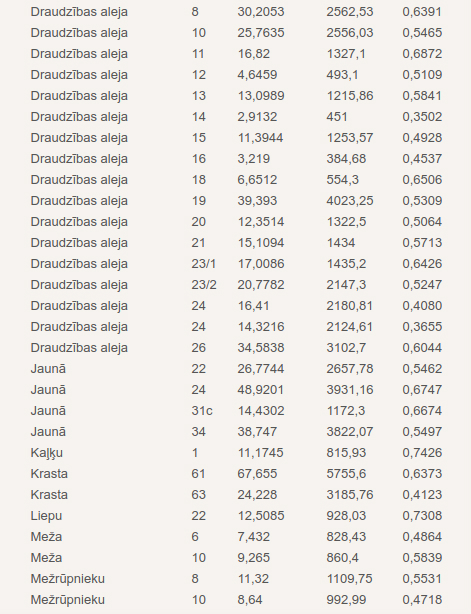Image resolution: width=471 pixels, height=614 pixels.
Task: Select house number 31c for Jaunā
Action: 202,411
